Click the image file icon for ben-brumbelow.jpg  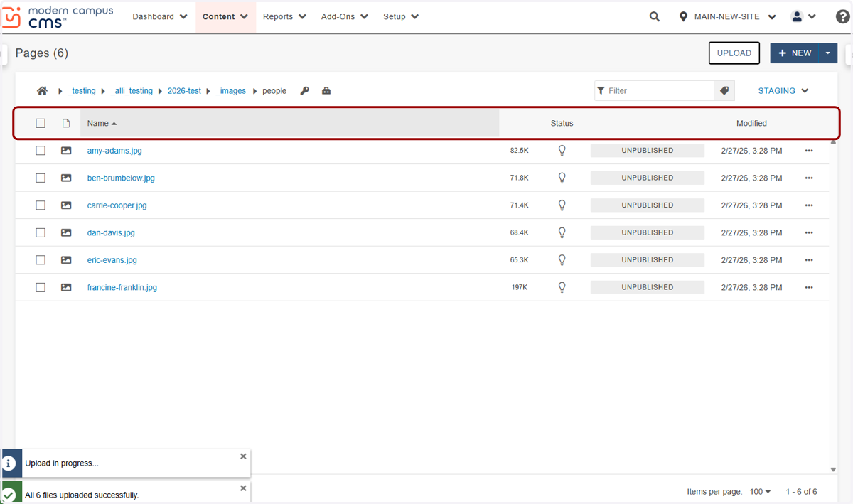[66, 178]
